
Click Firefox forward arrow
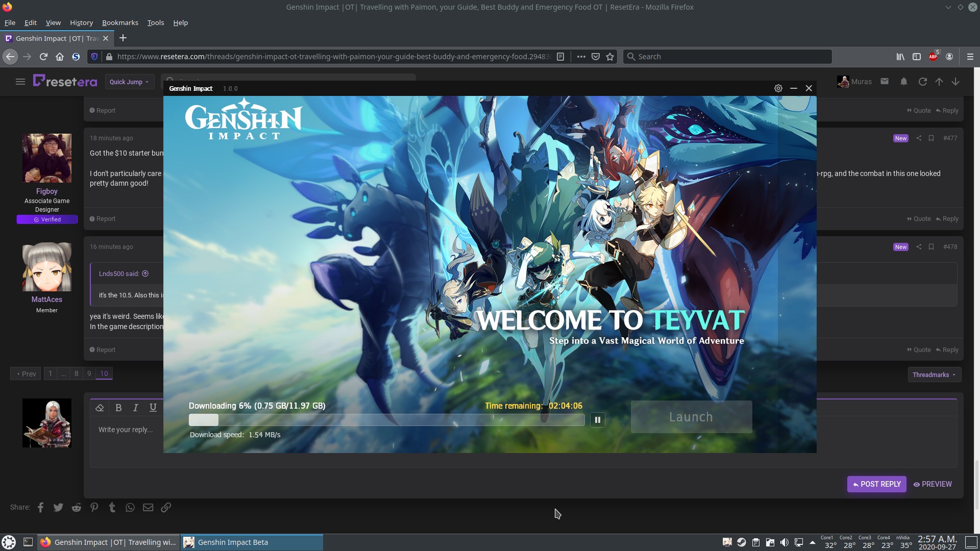tap(27, 57)
